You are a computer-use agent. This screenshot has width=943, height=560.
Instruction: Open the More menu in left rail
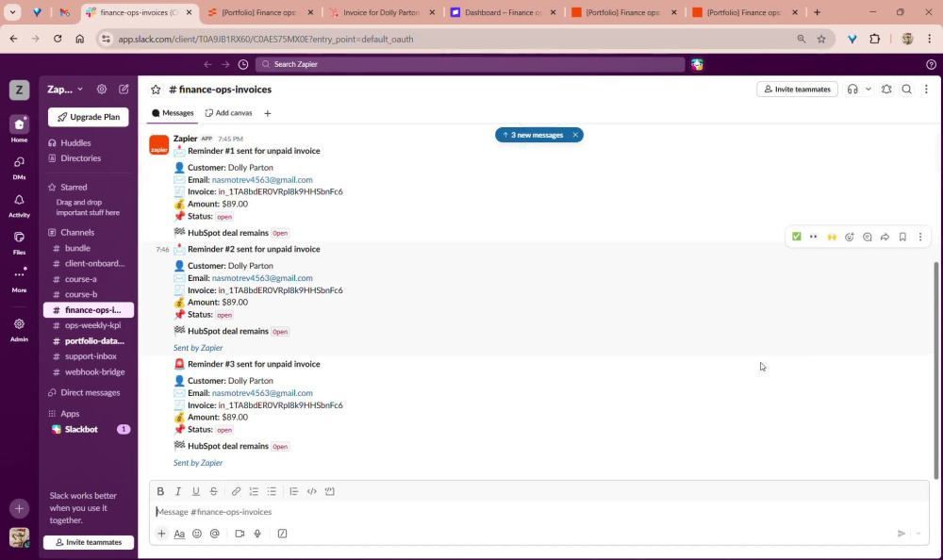(x=19, y=280)
